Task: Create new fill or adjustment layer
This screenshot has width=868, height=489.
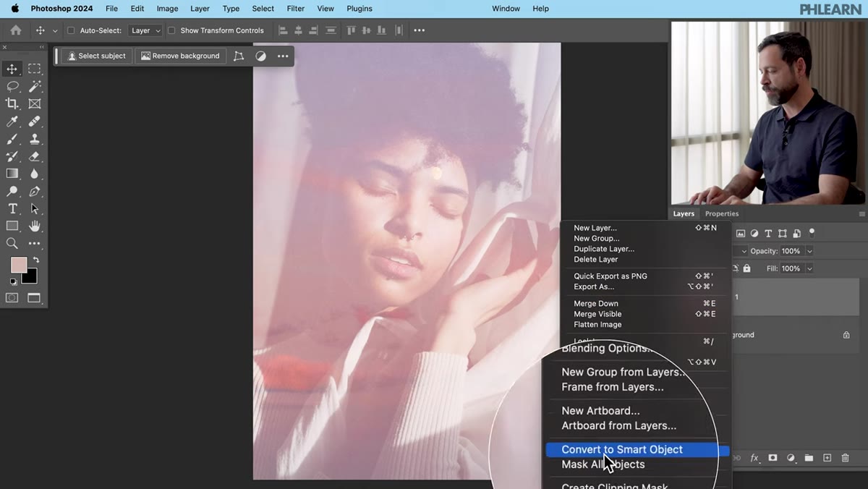Action: pyautogui.click(x=791, y=458)
